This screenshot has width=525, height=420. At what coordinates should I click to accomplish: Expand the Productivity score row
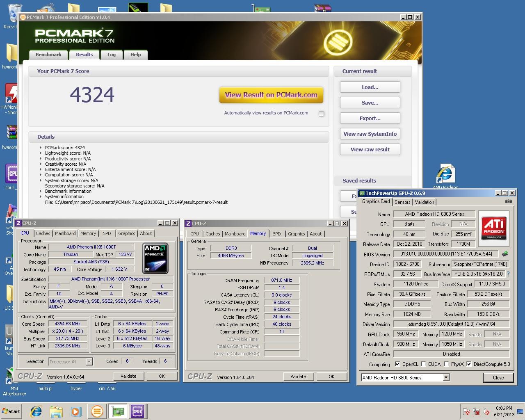click(x=41, y=159)
